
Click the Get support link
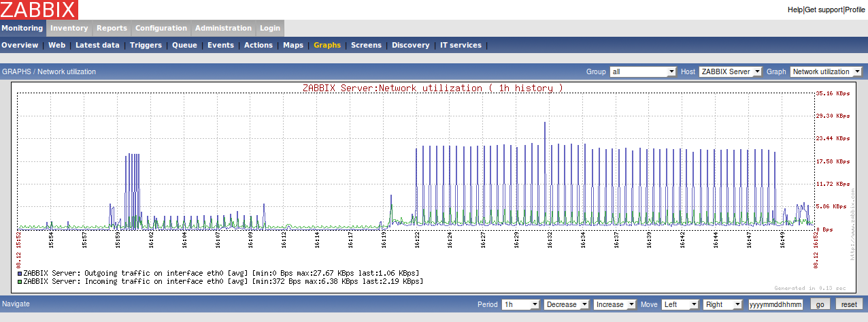[x=823, y=10]
